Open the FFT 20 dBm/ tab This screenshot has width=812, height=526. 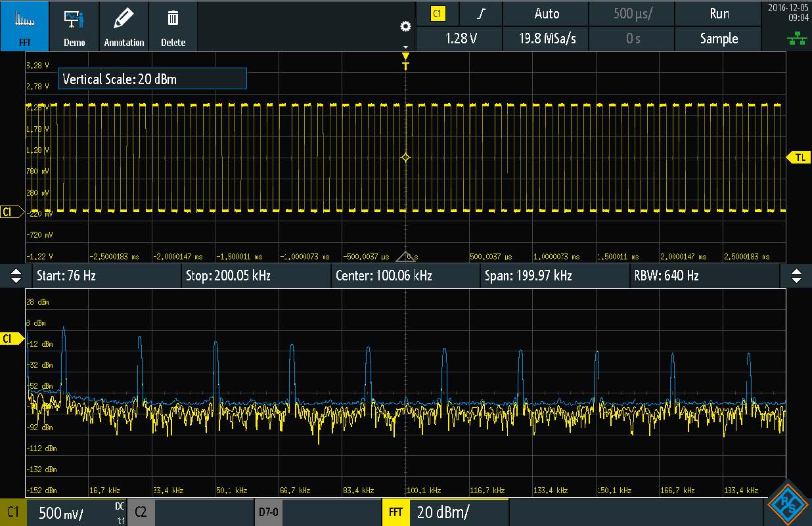[445, 512]
